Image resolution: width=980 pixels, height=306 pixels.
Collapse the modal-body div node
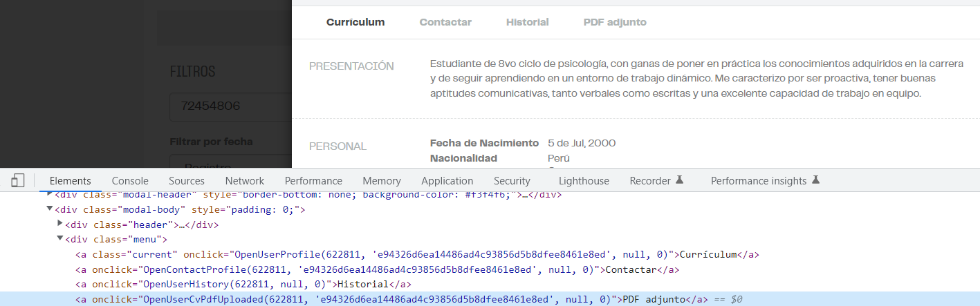(50, 209)
